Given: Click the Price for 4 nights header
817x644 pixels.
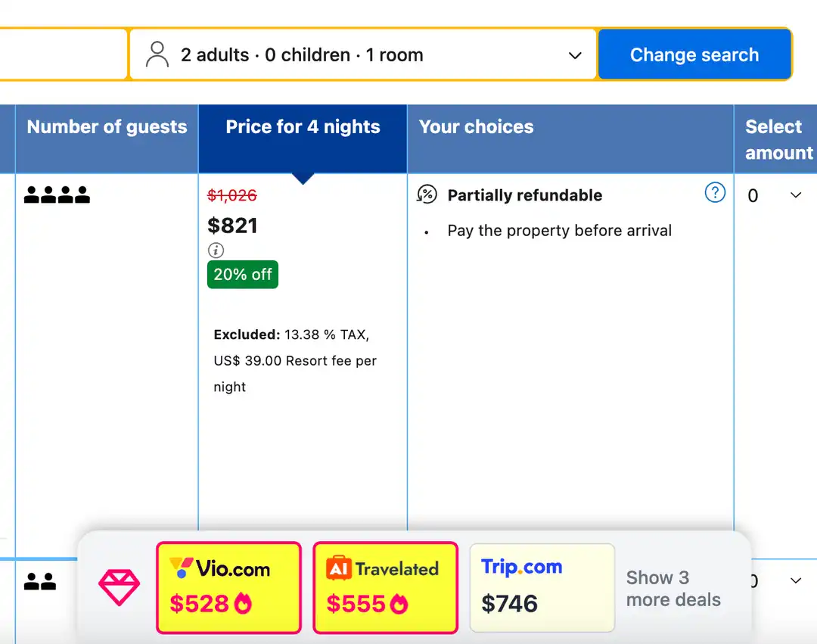Looking at the screenshot, I should (303, 127).
